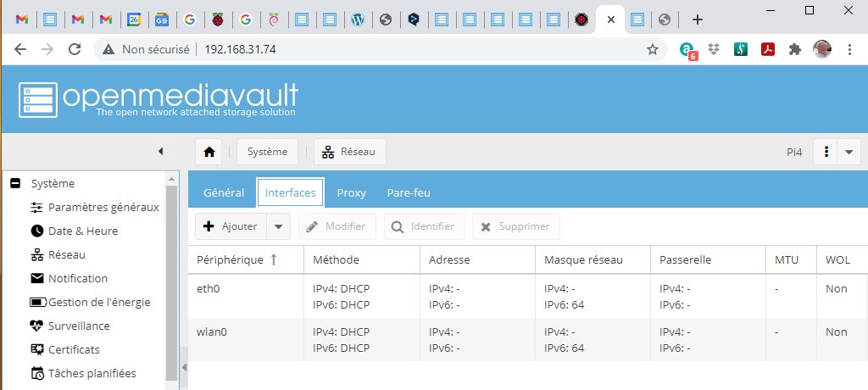Click the Supprimer button
This screenshot has height=390, width=868.
tap(516, 226)
